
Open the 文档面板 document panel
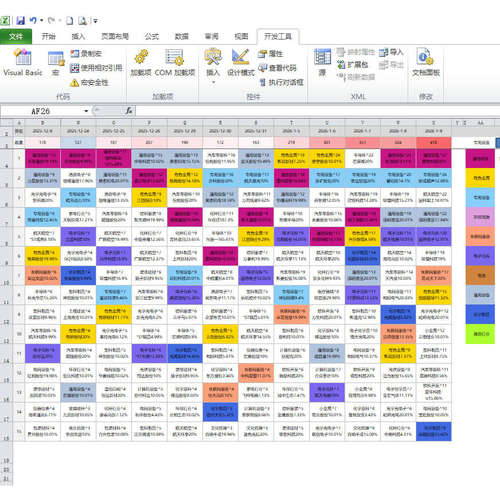pyautogui.click(x=426, y=63)
